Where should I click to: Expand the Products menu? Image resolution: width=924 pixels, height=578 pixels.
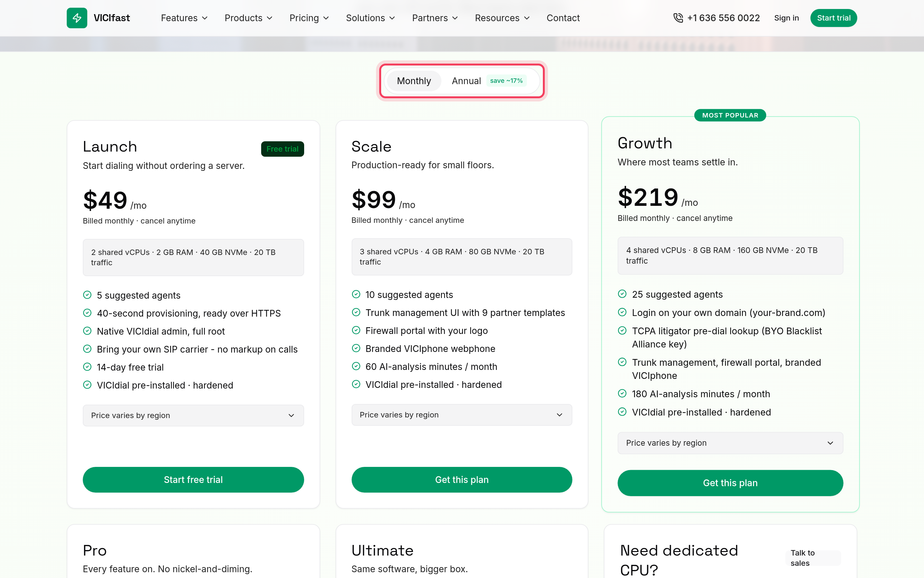(248, 18)
